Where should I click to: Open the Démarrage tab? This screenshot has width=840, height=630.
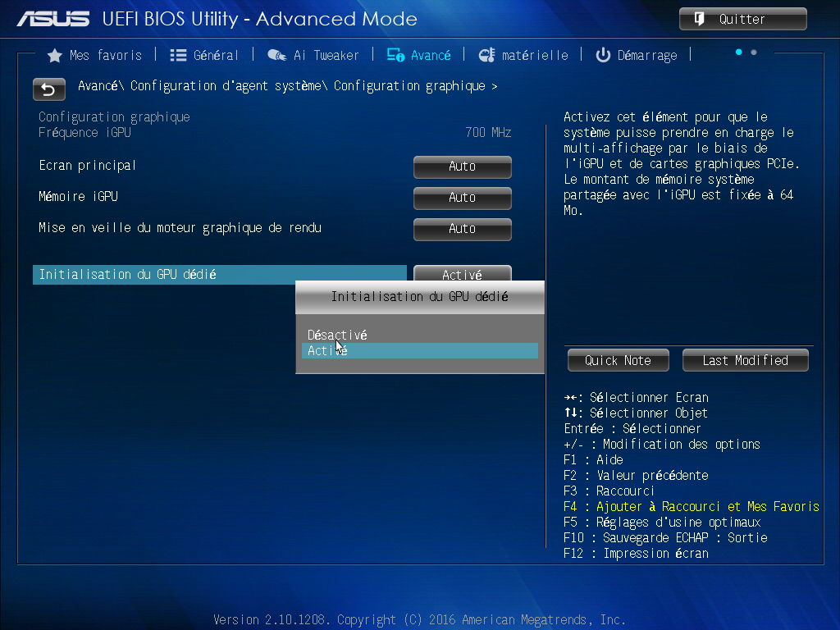(x=637, y=55)
